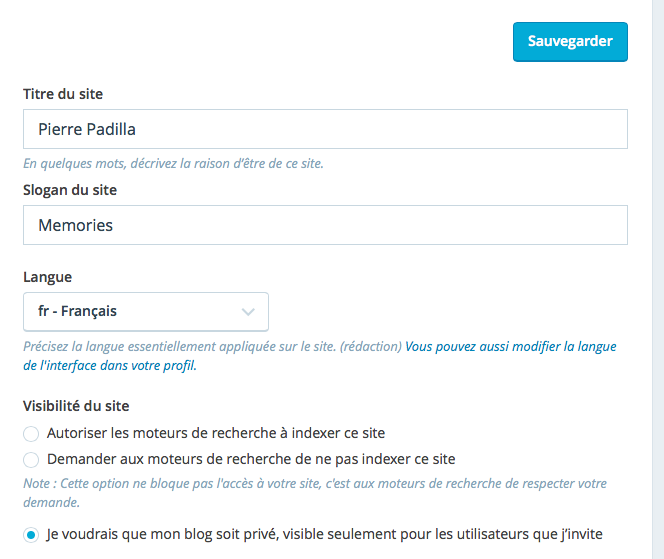This screenshot has height=559, width=664.
Task: Open the Langue dropdown box
Action: pyautogui.click(x=145, y=311)
